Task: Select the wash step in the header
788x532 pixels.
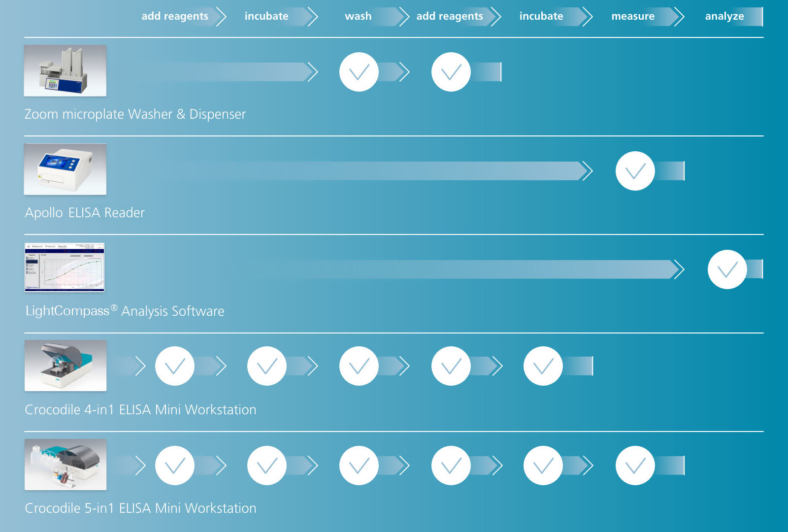Action: tap(358, 16)
